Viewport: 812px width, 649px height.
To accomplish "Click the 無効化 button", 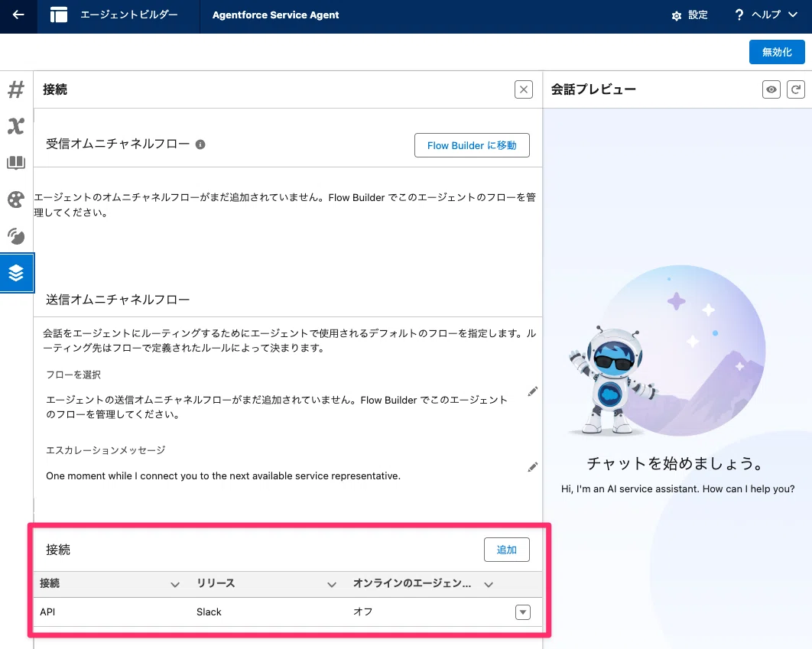I will coord(777,52).
